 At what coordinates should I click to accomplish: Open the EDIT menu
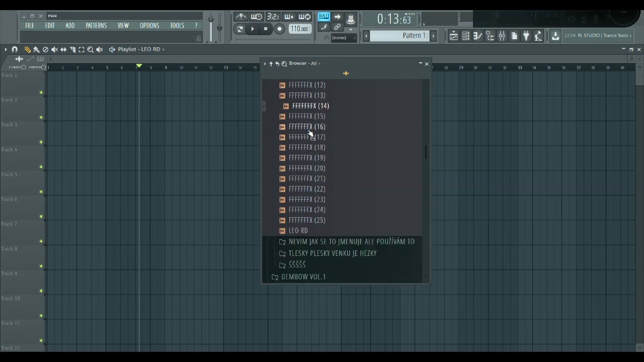click(x=50, y=26)
